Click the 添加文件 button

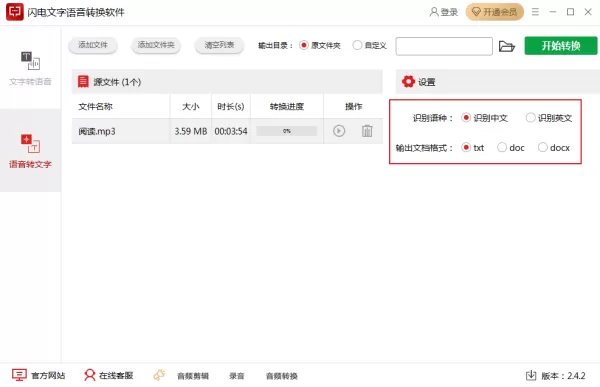click(x=93, y=45)
